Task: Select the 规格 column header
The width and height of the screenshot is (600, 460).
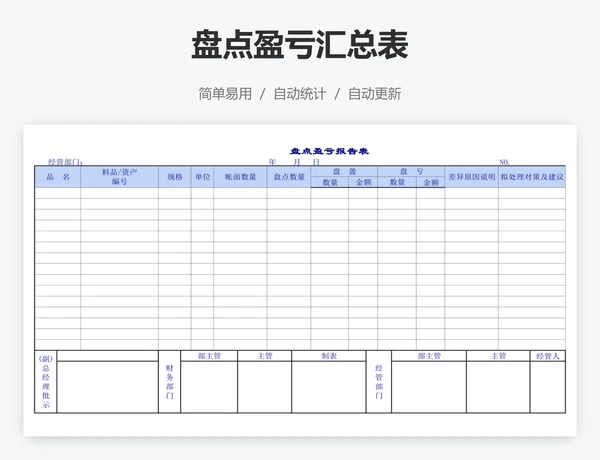Action: (x=175, y=177)
